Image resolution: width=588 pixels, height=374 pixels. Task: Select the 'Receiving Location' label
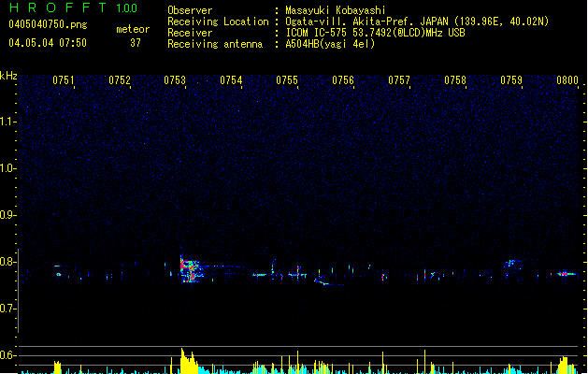[218, 22]
